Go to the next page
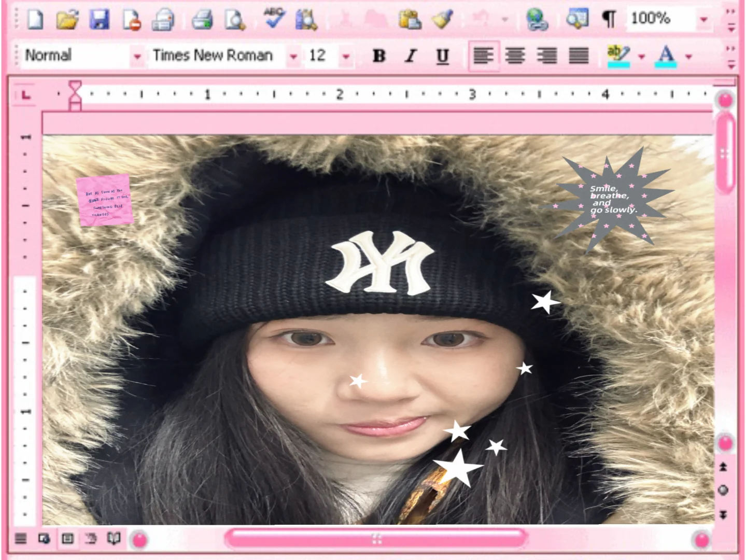 pos(724,514)
